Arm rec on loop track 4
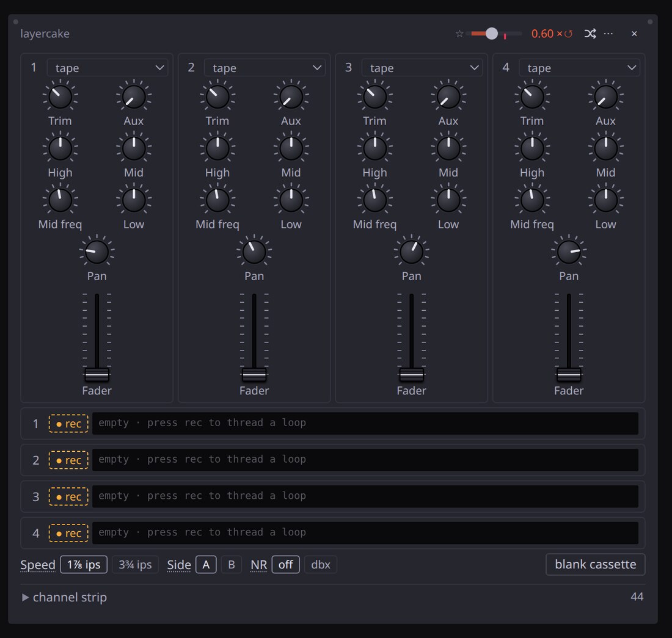 click(x=68, y=533)
